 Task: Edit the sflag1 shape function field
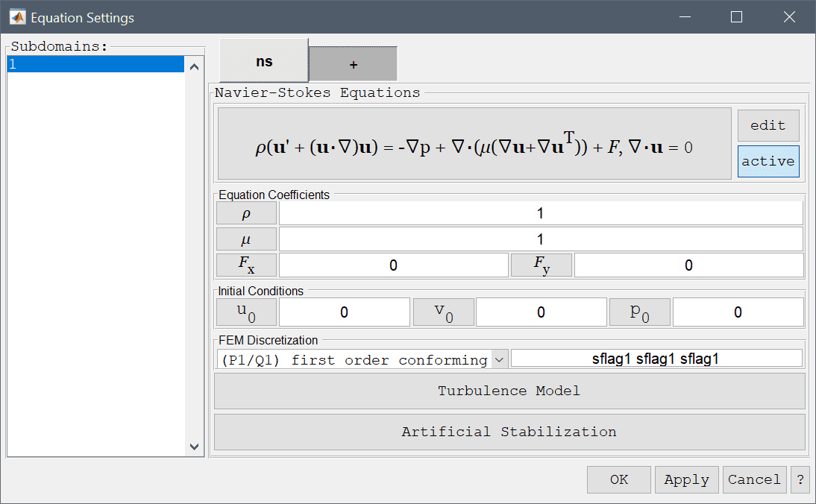click(656, 359)
